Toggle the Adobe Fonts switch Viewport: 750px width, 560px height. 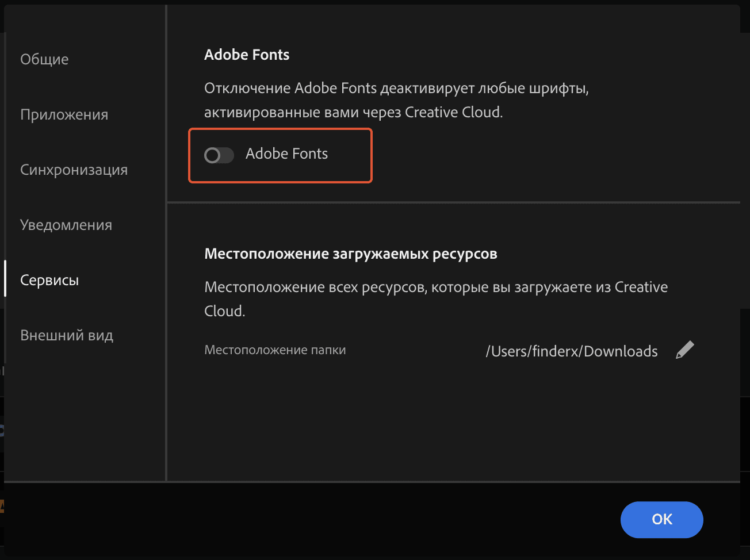coord(219,155)
